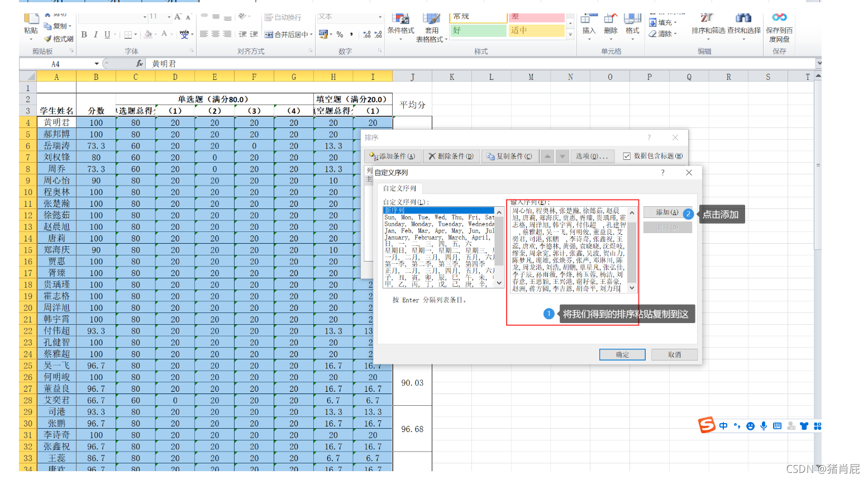
Task: Click Sogou input method S icon
Action: click(707, 425)
